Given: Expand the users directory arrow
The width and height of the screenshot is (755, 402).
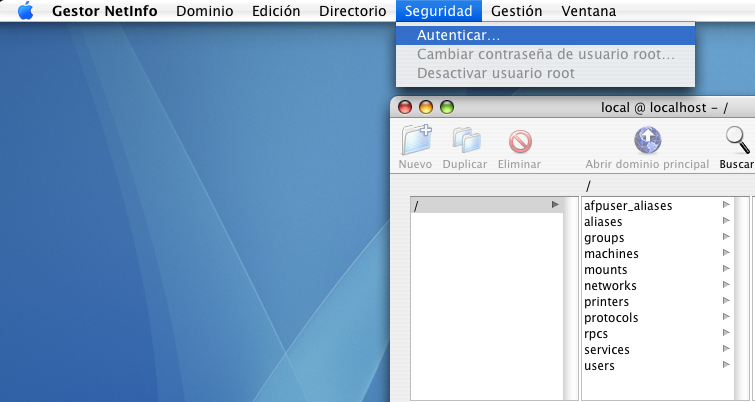Looking at the screenshot, I should [726, 366].
